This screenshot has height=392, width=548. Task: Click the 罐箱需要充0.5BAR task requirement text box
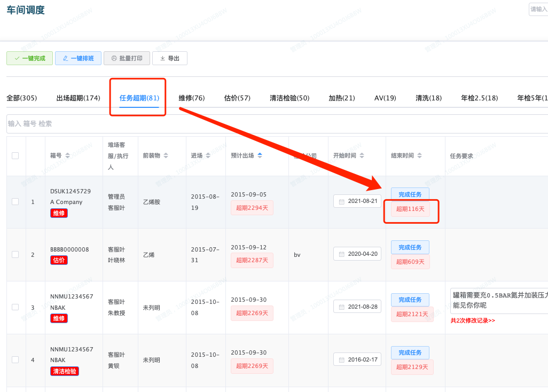(x=499, y=301)
